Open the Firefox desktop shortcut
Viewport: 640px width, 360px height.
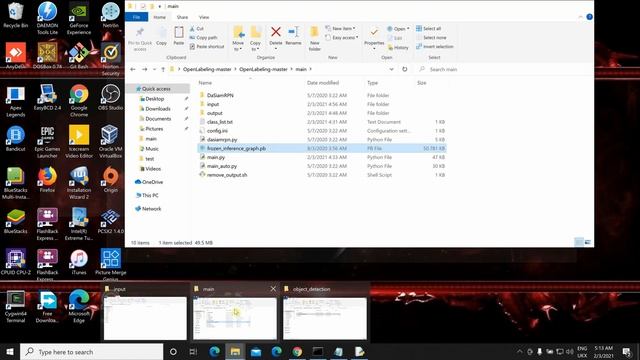(47, 179)
